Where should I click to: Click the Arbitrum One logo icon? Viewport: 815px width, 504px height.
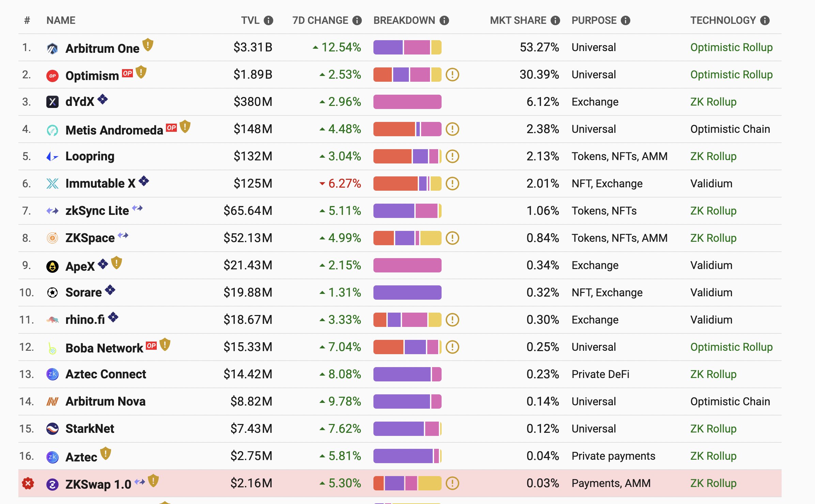[52, 48]
